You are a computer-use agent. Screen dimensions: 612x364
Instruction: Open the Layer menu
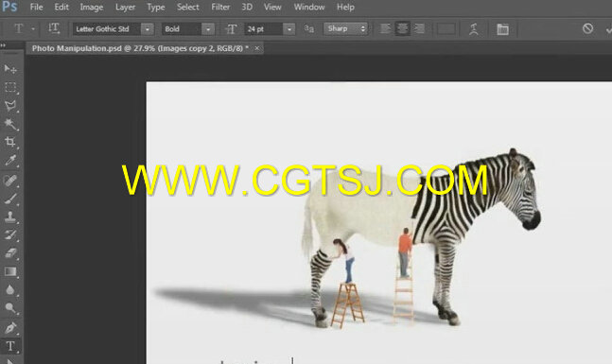point(125,7)
